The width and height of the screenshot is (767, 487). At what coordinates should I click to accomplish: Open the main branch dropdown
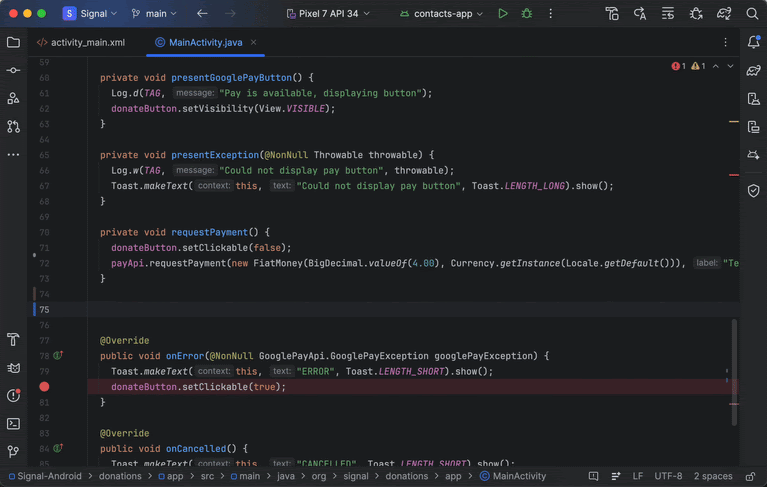pyautogui.click(x=155, y=14)
